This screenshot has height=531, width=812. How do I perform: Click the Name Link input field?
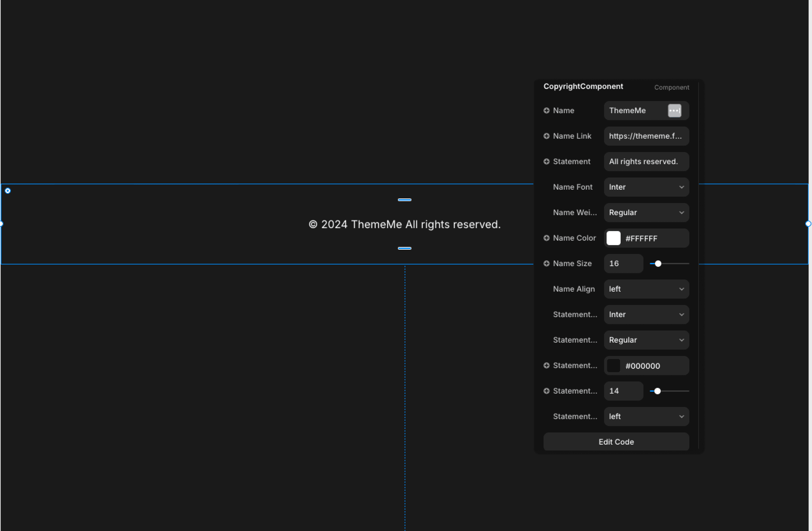pos(646,136)
